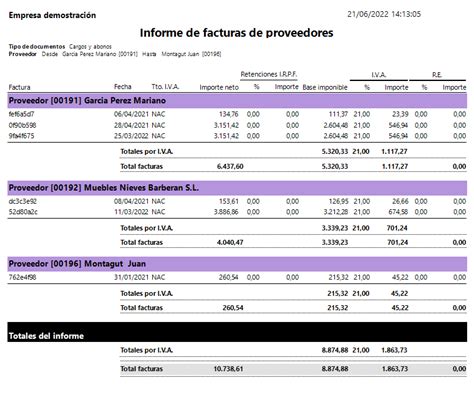Select the 'Totales del informe' black header
474x393 pixels.
point(237,332)
